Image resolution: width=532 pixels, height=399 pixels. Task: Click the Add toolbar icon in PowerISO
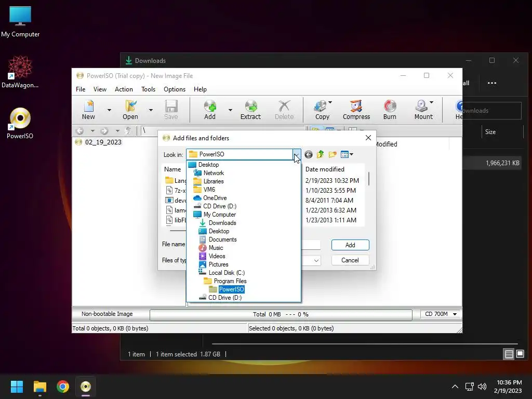[x=210, y=110]
